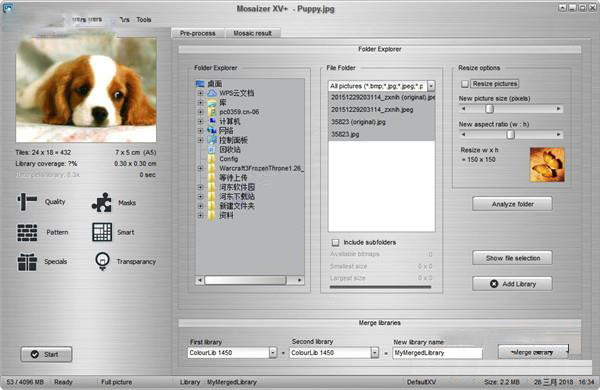Open the Quality settings icon
The width and height of the screenshot is (600, 390).
(26, 202)
